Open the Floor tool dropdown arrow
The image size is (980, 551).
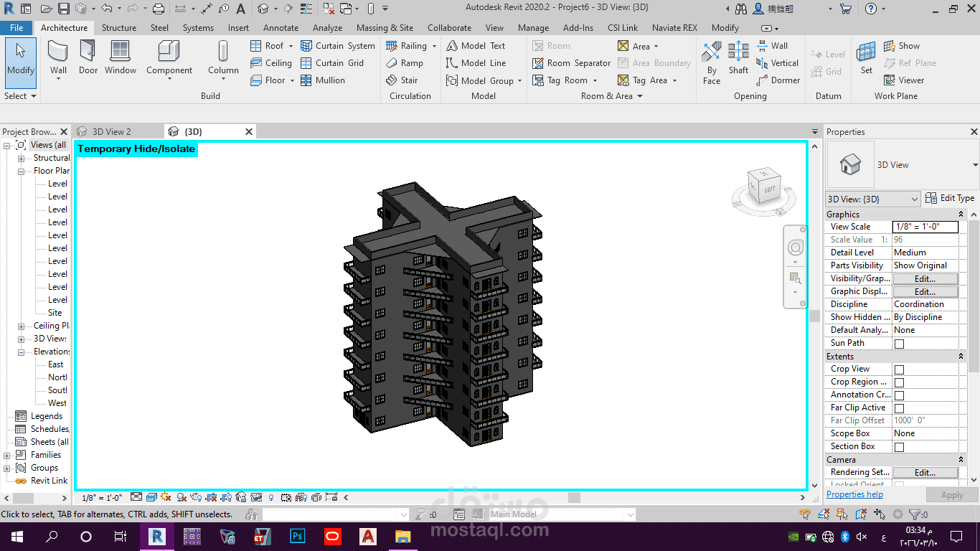[292, 80]
